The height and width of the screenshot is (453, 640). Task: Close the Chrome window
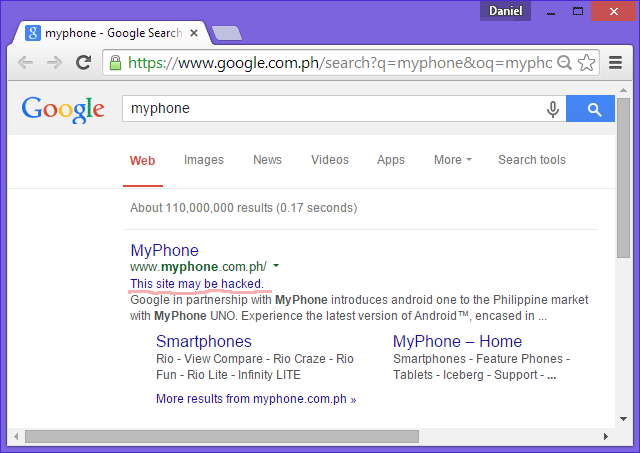click(613, 11)
